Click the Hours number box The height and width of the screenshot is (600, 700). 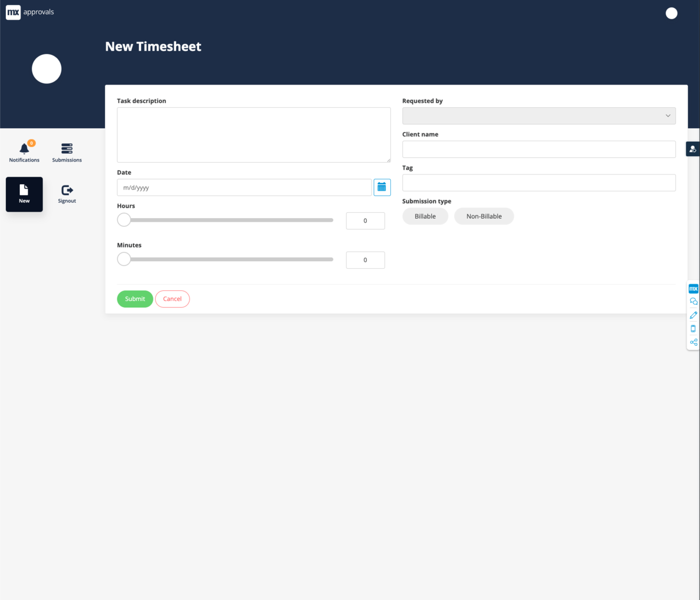click(365, 221)
